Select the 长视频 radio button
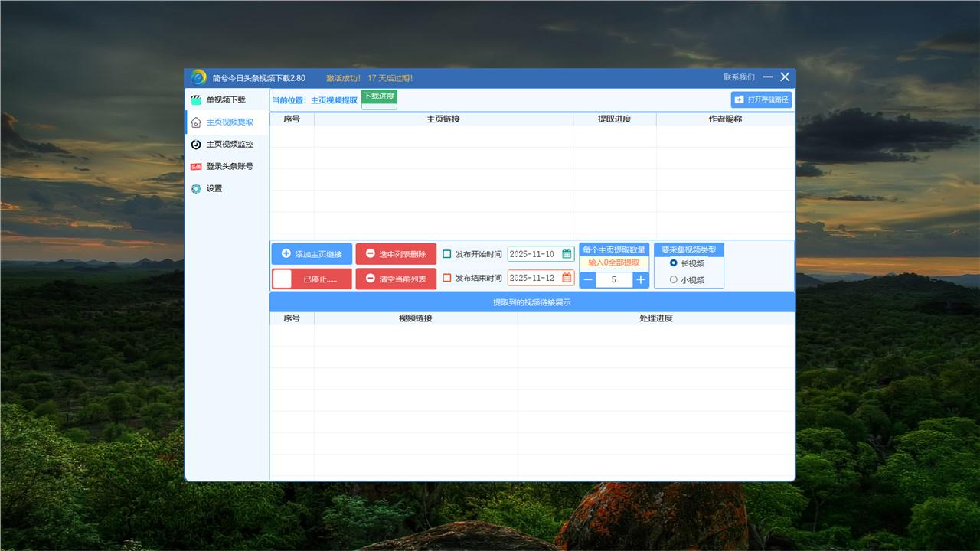 pyautogui.click(x=674, y=263)
